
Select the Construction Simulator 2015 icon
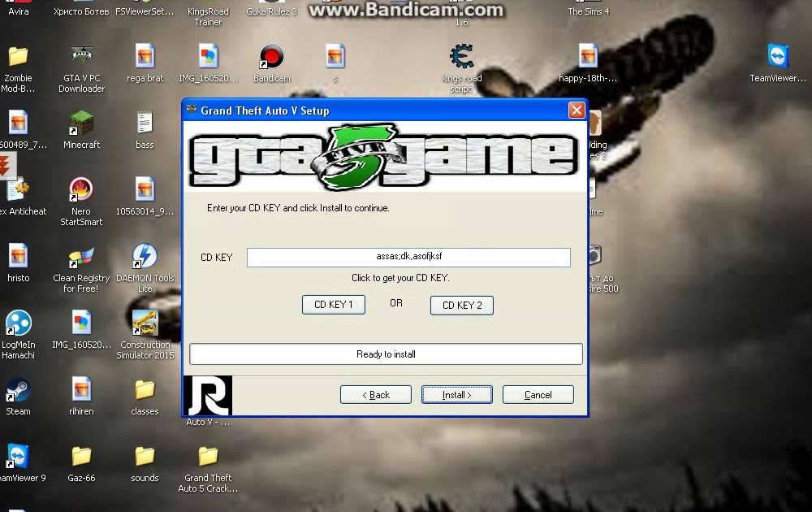pyautogui.click(x=145, y=323)
